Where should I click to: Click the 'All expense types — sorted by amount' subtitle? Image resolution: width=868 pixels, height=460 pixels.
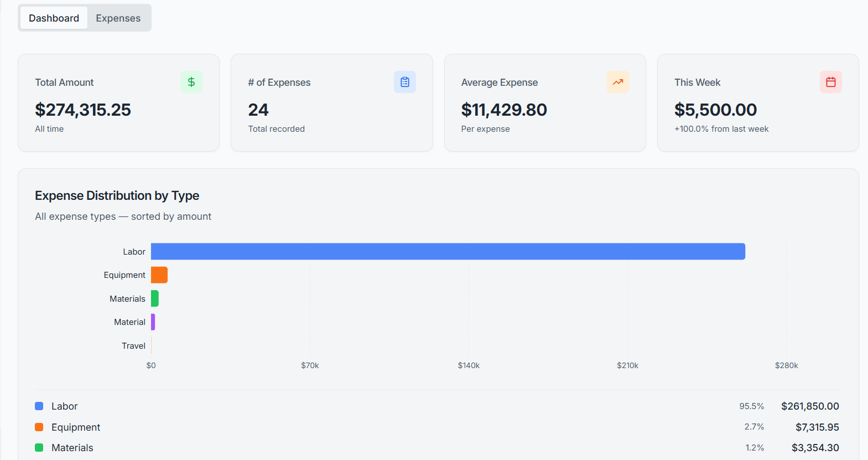(123, 216)
